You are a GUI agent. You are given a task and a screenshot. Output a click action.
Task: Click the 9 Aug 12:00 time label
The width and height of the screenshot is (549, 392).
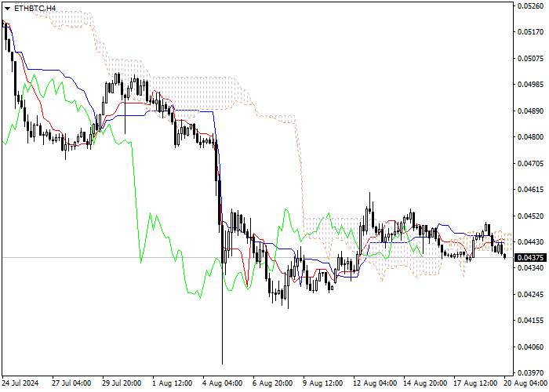[x=323, y=383]
